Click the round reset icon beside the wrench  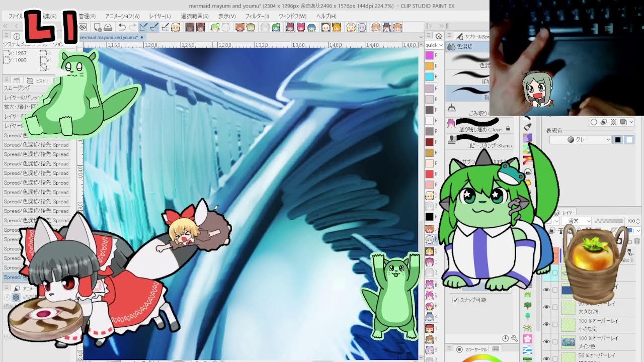coord(506,338)
